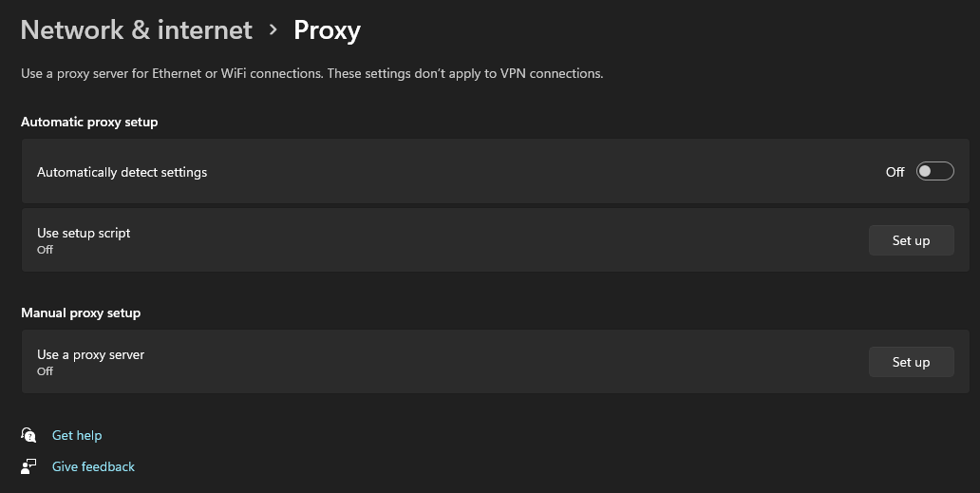
Task: Click Off status under Use setup script
Action: click(45, 249)
